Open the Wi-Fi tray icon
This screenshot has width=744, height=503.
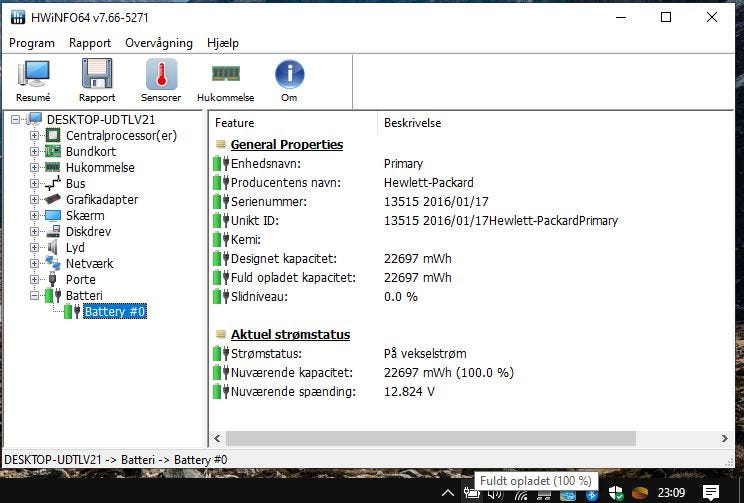pyautogui.click(x=521, y=494)
